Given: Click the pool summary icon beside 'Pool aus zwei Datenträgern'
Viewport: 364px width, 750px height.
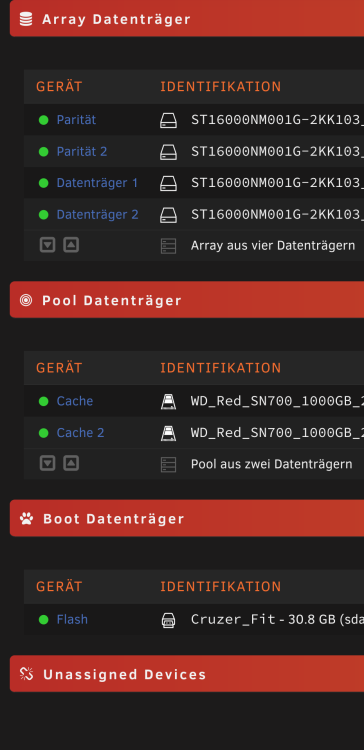Looking at the screenshot, I should click(168, 464).
